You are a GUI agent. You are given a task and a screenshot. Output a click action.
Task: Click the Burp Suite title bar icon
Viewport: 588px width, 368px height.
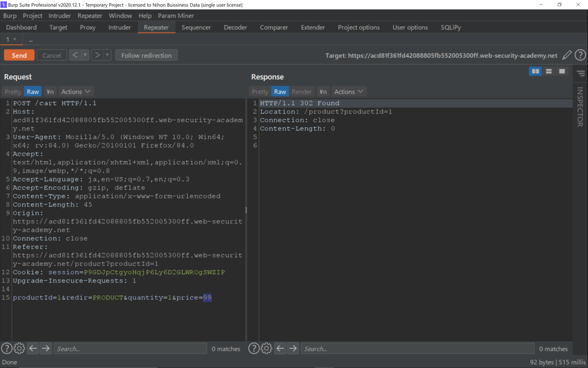point(4,4)
